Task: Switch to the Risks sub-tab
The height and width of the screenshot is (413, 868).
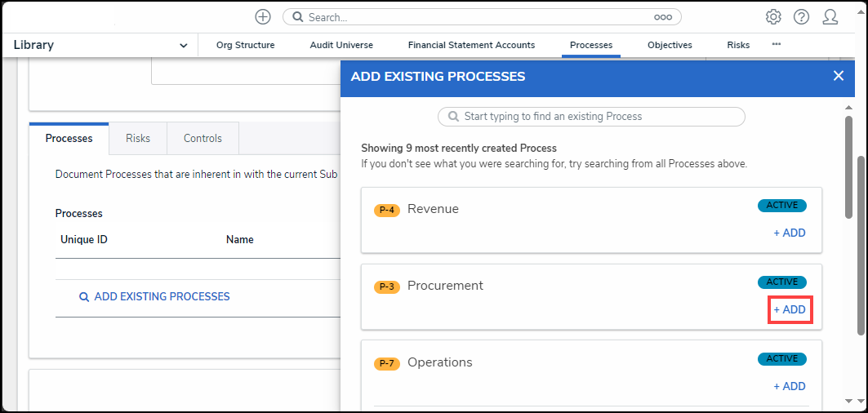Action: (138, 139)
